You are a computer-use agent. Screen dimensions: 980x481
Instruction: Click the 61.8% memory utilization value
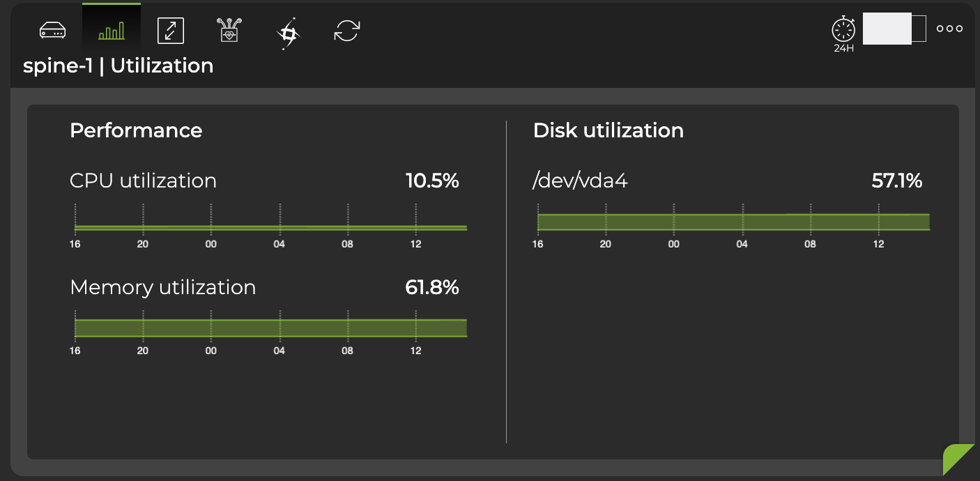click(432, 287)
